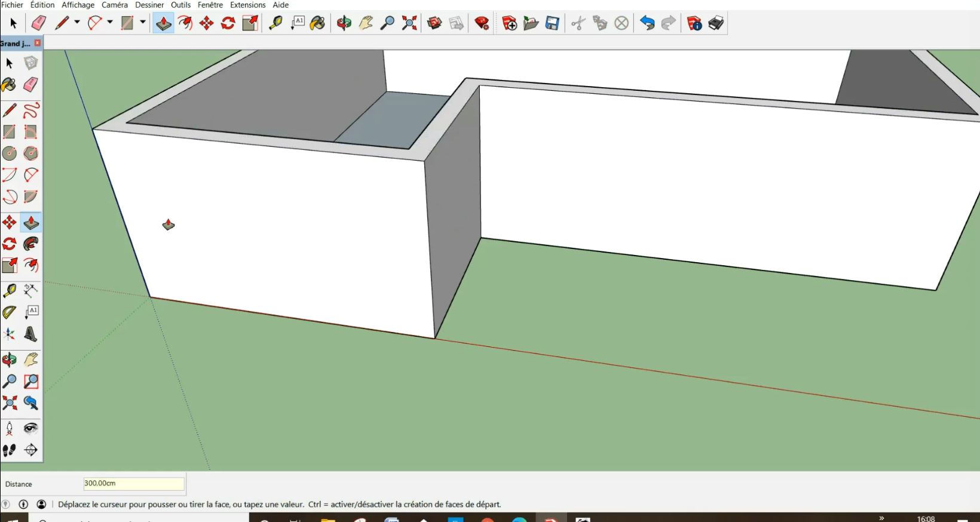
Task: Pick the Circle drawing tool
Action: pyautogui.click(x=10, y=153)
